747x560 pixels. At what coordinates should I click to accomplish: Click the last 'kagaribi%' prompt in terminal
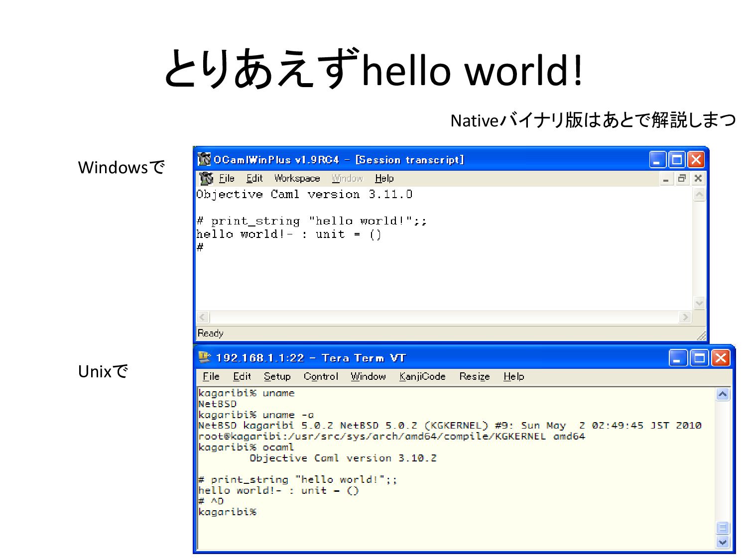227,512
